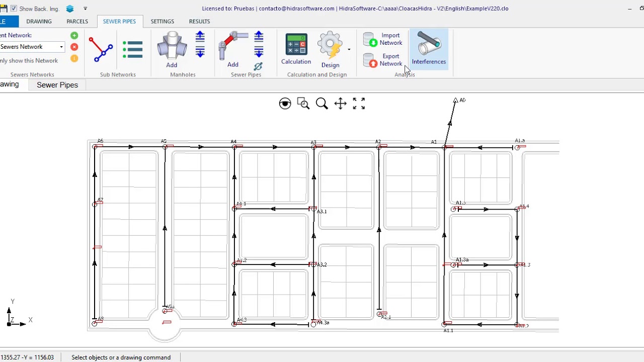Viewport: 644px width, 362px height.
Task: Click manhole A3.2 label
Action: [321, 265]
